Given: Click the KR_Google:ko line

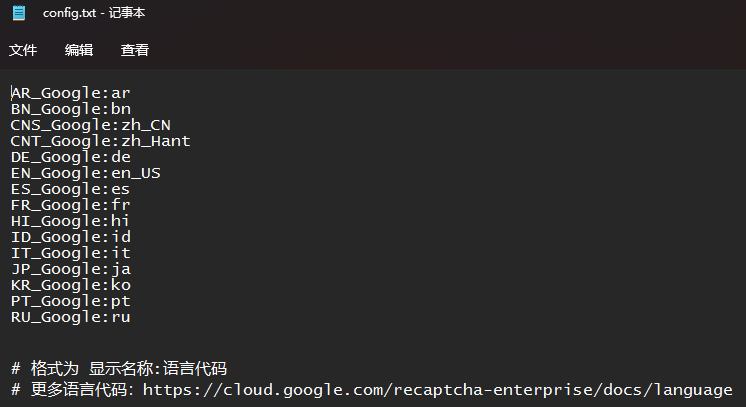Looking at the screenshot, I should click(71, 285).
